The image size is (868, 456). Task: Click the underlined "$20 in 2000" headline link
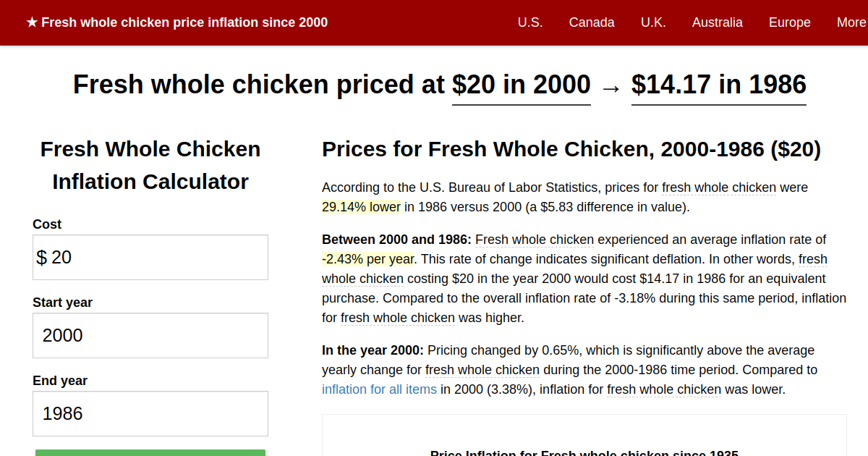click(x=521, y=85)
